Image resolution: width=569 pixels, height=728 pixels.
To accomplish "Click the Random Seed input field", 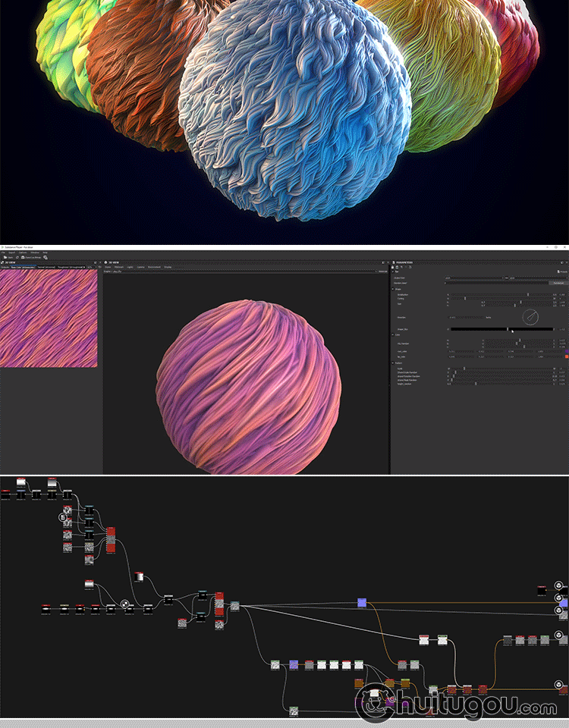I will tap(496, 283).
